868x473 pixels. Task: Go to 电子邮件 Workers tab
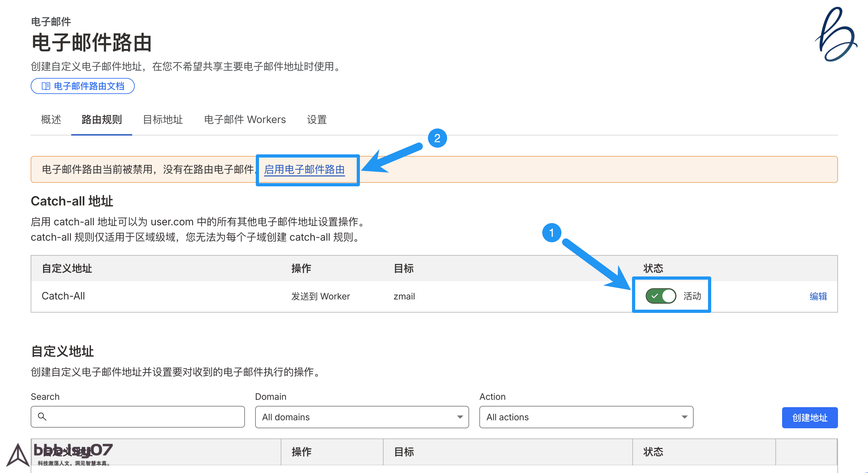[245, 120]
